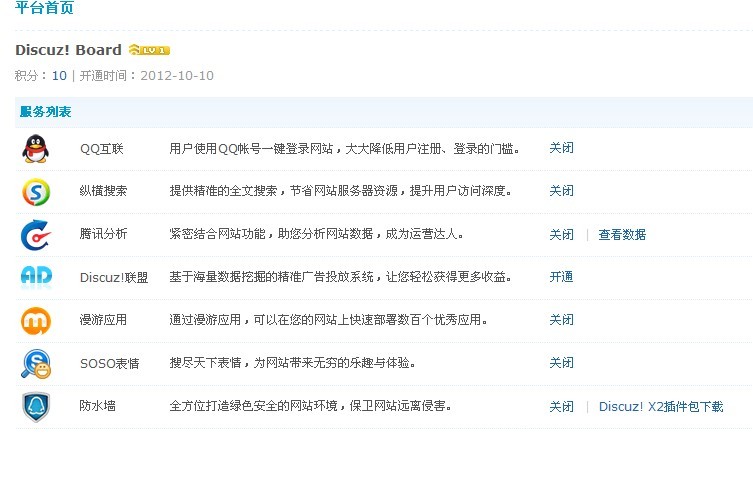This screenshot has width=753, height=477.
Task: Select the 服务列表 header
Action: (45, 112)
